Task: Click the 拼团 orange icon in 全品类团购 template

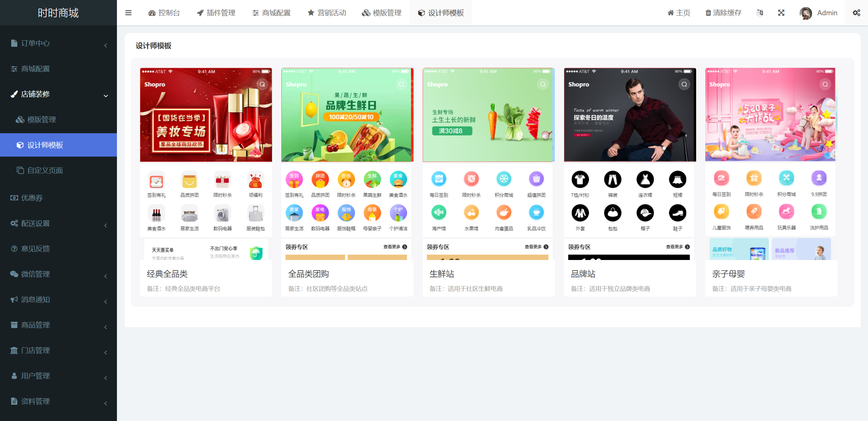Action: (x=320, y=180)
